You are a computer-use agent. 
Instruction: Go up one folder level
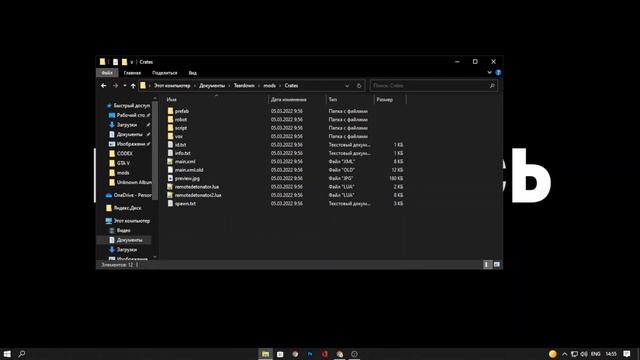(133, 86)
